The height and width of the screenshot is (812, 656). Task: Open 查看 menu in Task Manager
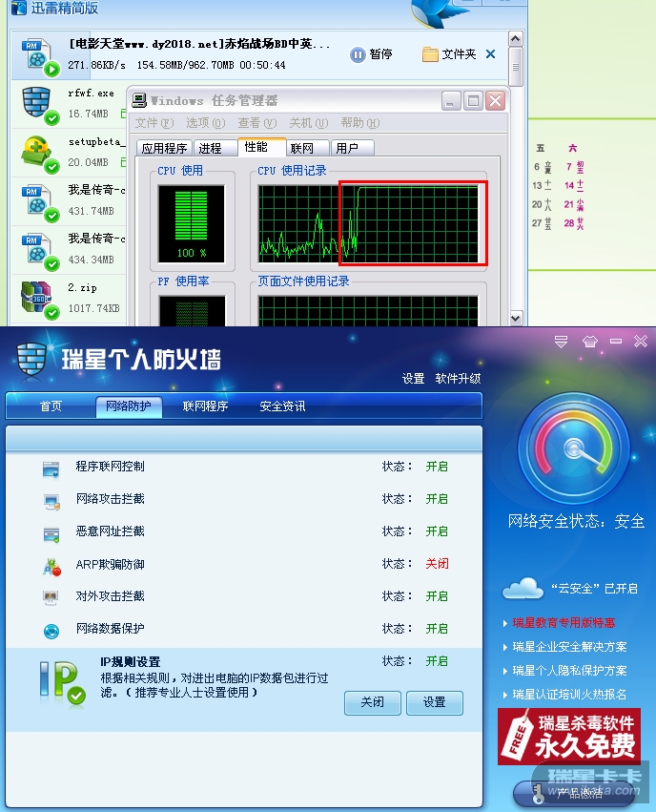pos(257,123)
